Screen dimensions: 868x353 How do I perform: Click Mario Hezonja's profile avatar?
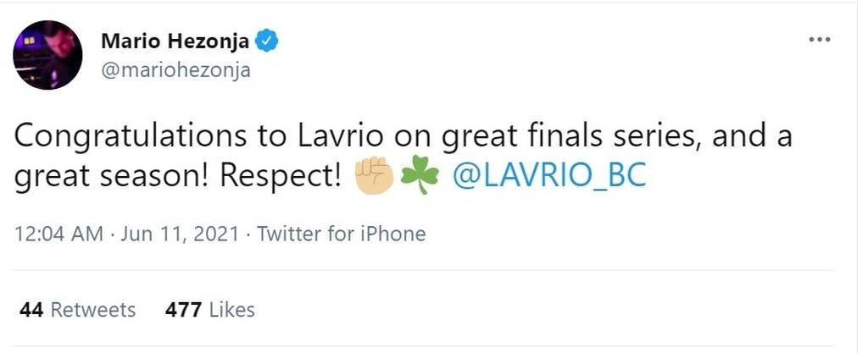(47, 55)
